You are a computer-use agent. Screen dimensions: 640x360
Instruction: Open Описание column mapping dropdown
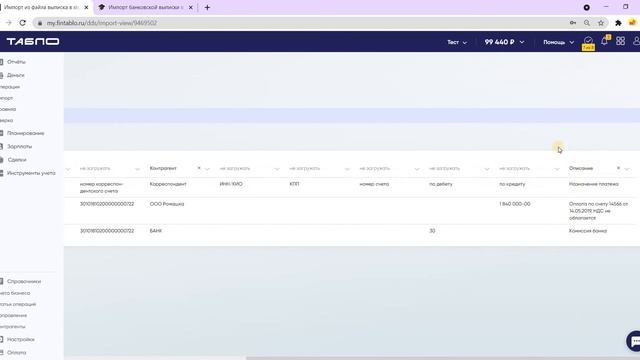click(627, 169)
